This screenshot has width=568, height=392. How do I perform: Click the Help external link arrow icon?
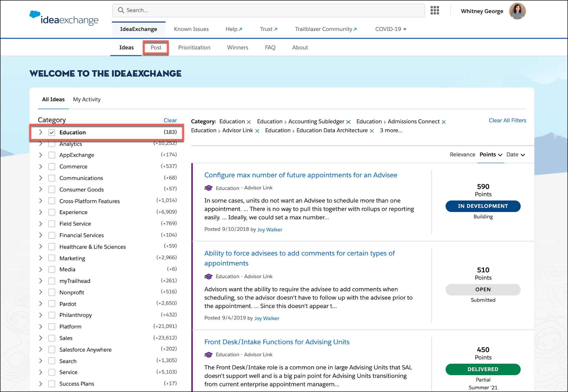(240, 29)
